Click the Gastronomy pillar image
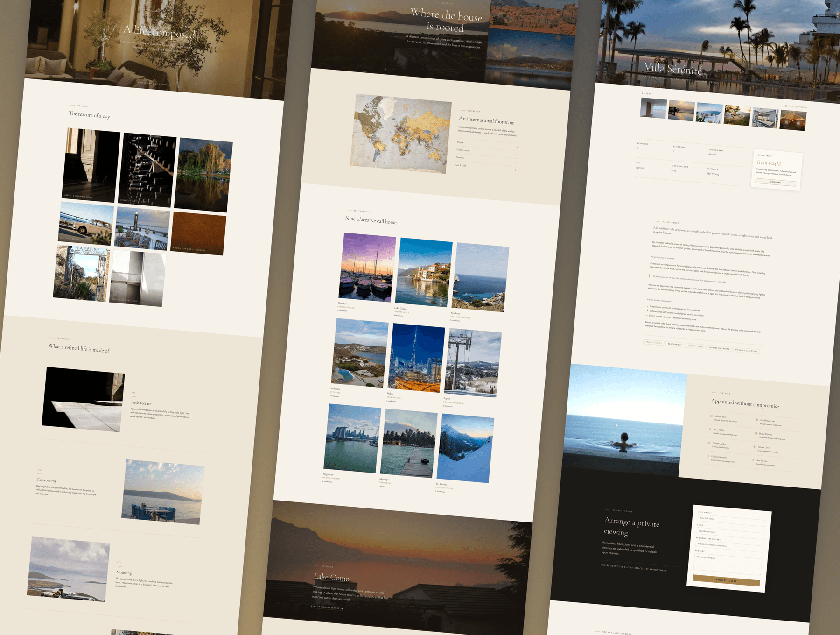The height and width of the screenshot is (635, 840). tap(163, 492)
